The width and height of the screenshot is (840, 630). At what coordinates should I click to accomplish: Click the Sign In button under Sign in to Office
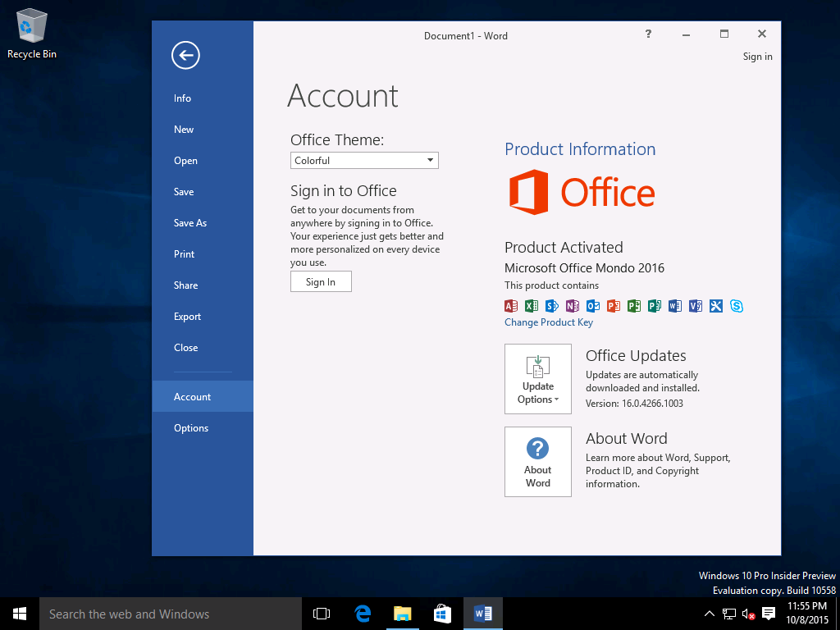point(321,281)
